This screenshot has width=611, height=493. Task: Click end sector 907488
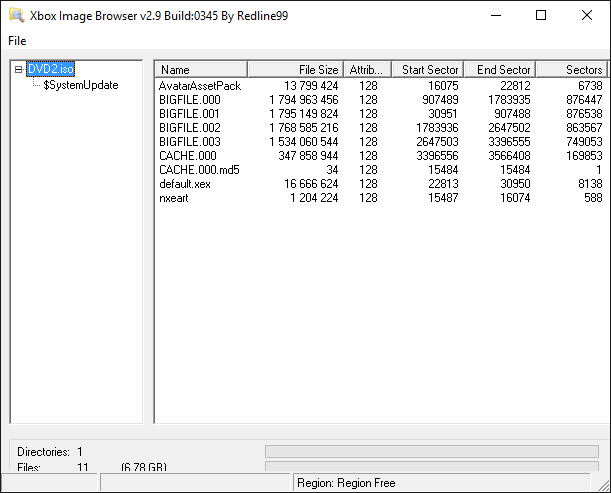[x=512, y=113]
